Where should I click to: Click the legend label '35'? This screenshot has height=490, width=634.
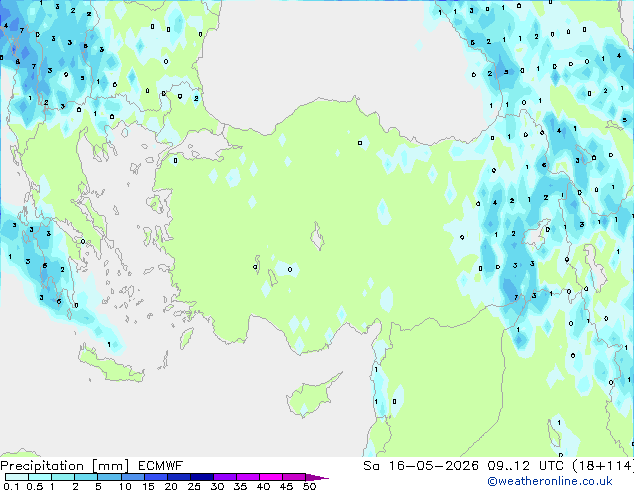point(240,486)
